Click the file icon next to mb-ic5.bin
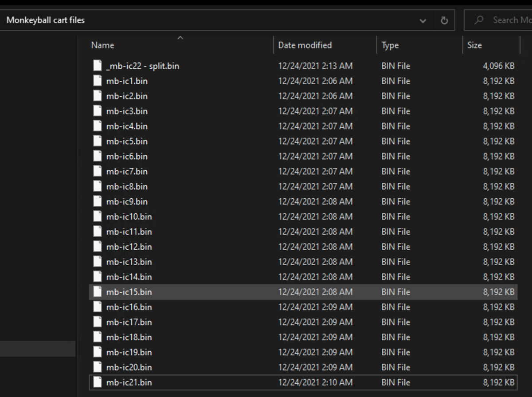The width and height of the screenshot is (532, 397). click(98, 141)
